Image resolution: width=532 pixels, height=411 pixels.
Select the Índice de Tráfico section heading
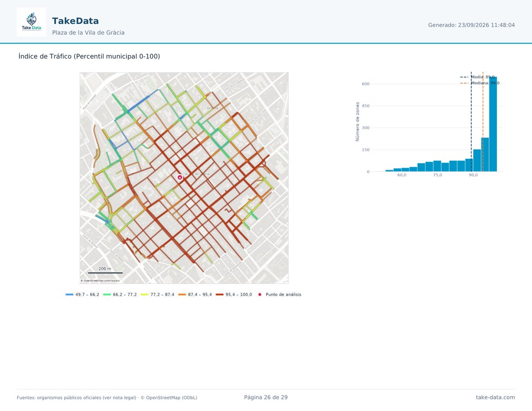point(89,56)
